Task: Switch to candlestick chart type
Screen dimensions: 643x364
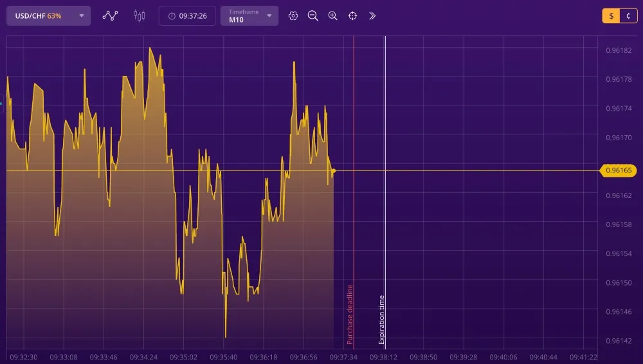Action: tap(139, 15)
